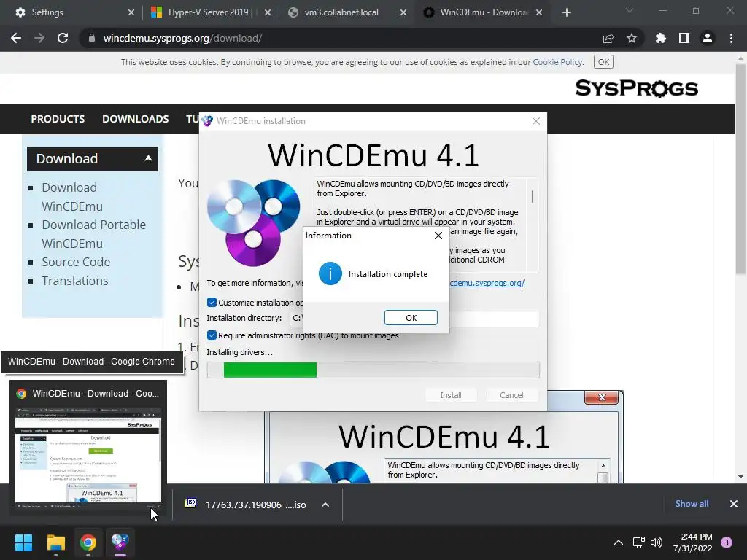Image resolution: width=747 pixels, height=560 pixels.
Task: Click the site lock icon
Action: point(92,38)
